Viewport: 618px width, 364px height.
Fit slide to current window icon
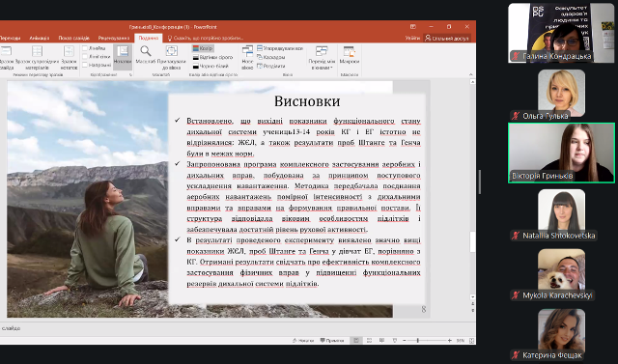tap(472, 341)
